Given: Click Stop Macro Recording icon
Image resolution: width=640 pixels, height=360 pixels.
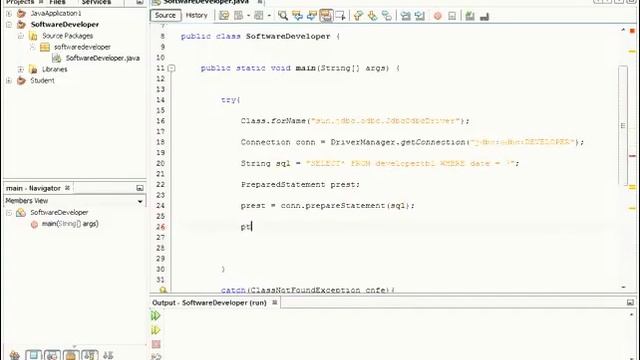Looking at the screenshot, I should tap(452, 16).
